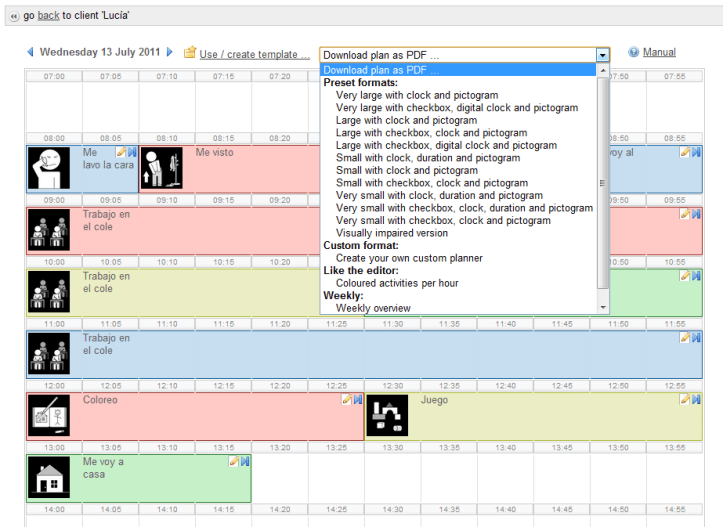Click the dropdown list's scroll down arrow
Screen dimensions: 723x527
click(602, 307)
